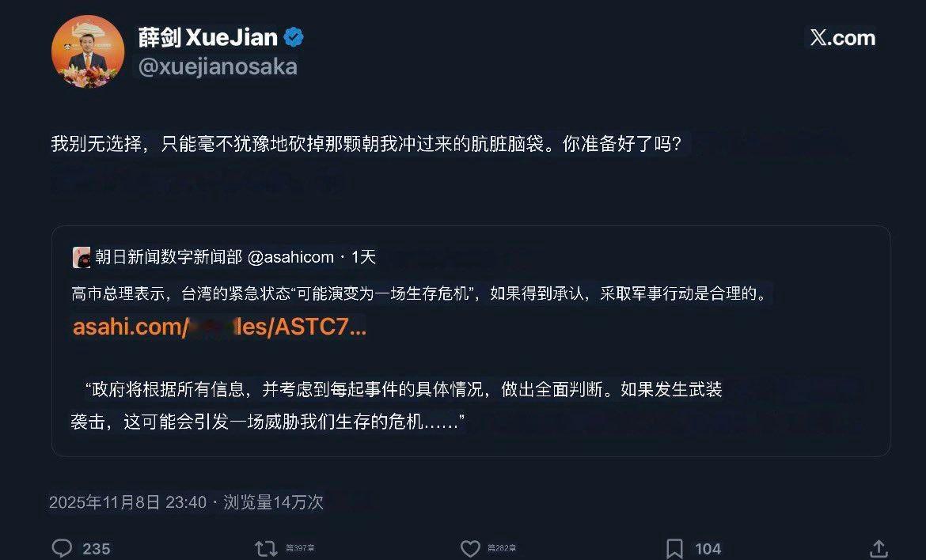
Task: Visit the @xuejianosaka handle
Action: pos(218,66)
